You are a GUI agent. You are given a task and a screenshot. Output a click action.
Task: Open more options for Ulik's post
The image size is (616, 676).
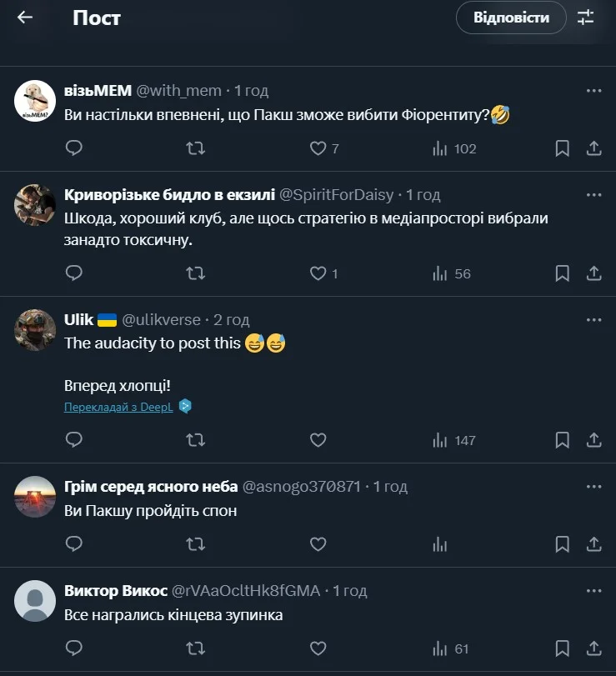593,319
